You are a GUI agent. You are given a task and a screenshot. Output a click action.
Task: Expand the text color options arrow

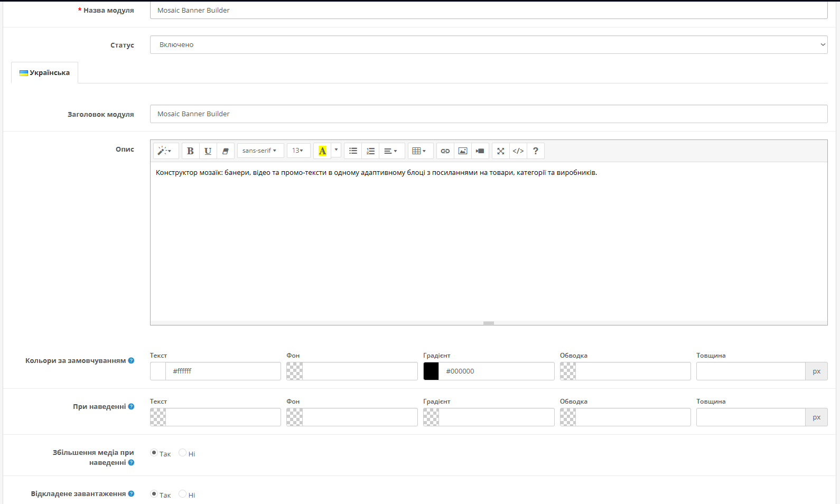tap(336, 151)
